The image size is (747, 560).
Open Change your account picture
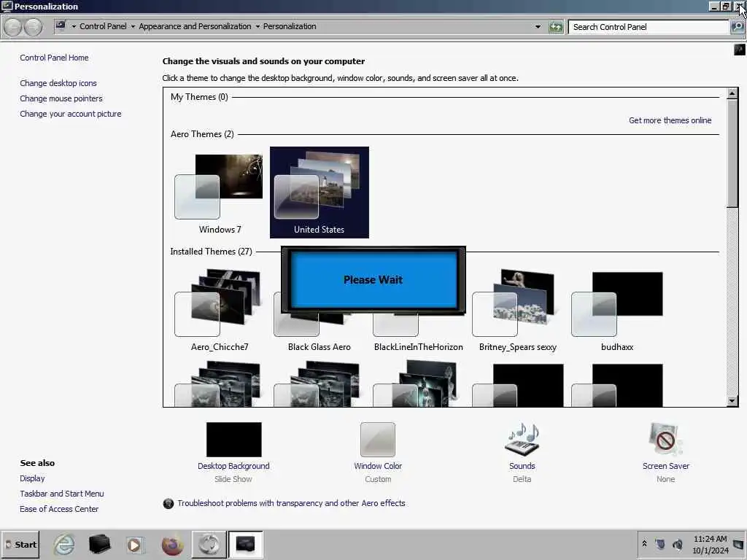71,114
